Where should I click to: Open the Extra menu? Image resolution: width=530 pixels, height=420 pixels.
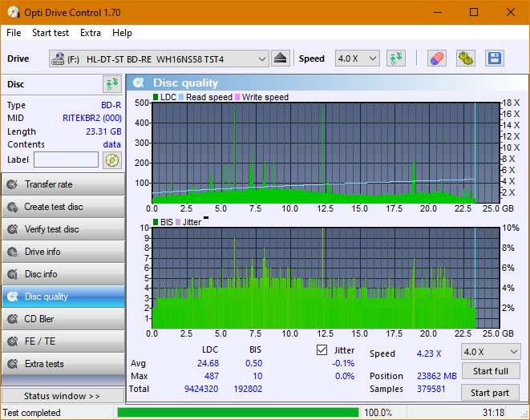pyautogui.click(x=91, y=33)
